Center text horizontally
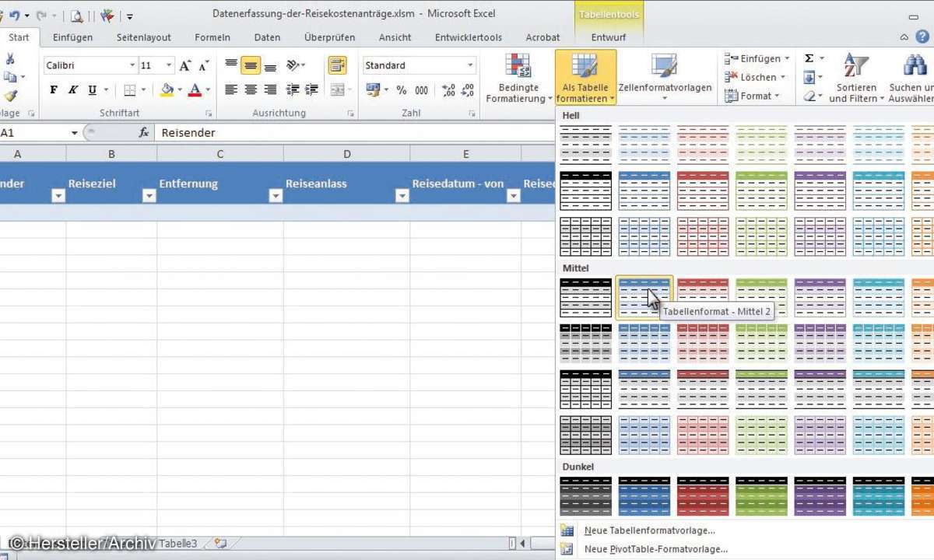This screenshot has width=934, height=560. (251, 90)
